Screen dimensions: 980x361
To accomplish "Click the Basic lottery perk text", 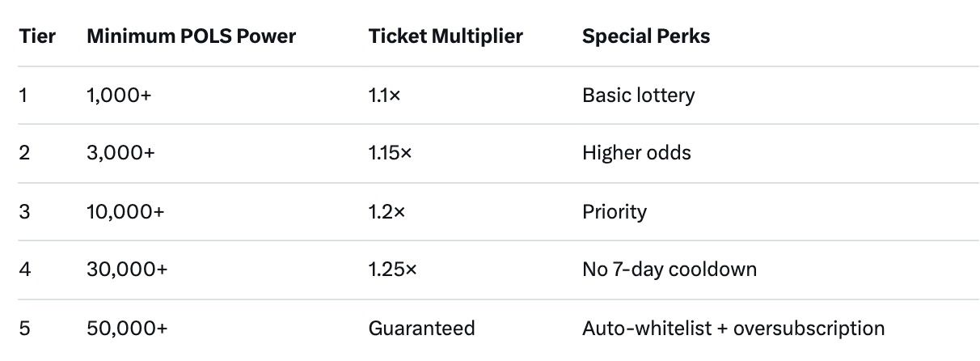I will tap(638, 95).
